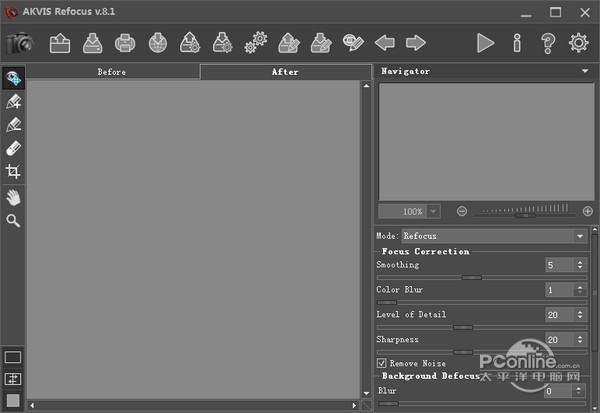Select the Crop tool
The width and height of the screenshot is (600, 413).
tap(13, 171)
